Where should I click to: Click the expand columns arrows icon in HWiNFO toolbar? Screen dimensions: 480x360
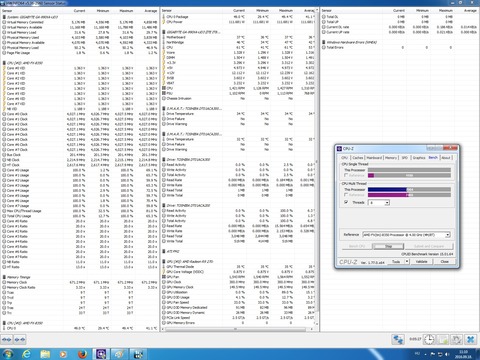coord(7,340)
